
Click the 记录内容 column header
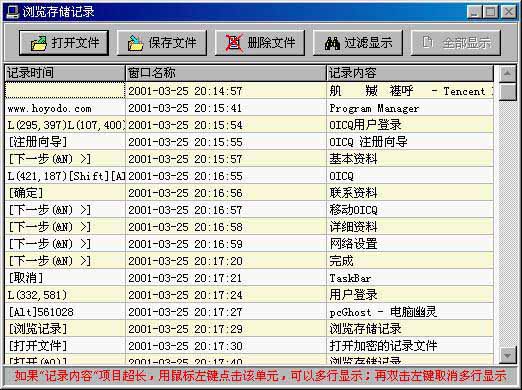410,73
